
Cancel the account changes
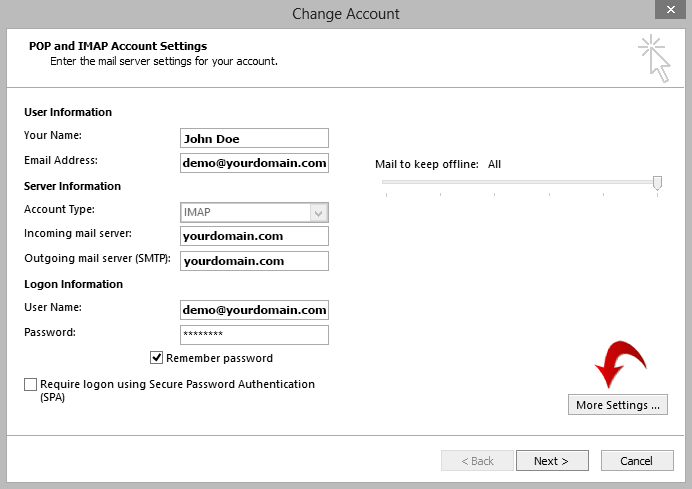[x=637, y=461]
